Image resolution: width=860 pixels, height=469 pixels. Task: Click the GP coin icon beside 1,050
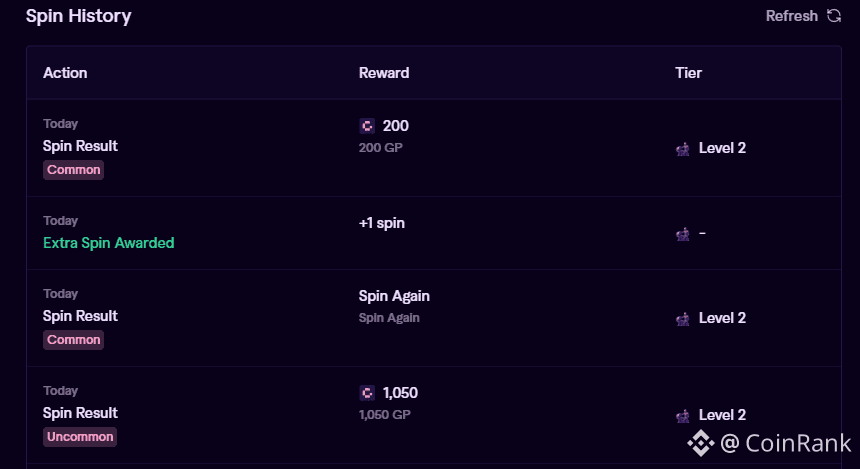367,393
